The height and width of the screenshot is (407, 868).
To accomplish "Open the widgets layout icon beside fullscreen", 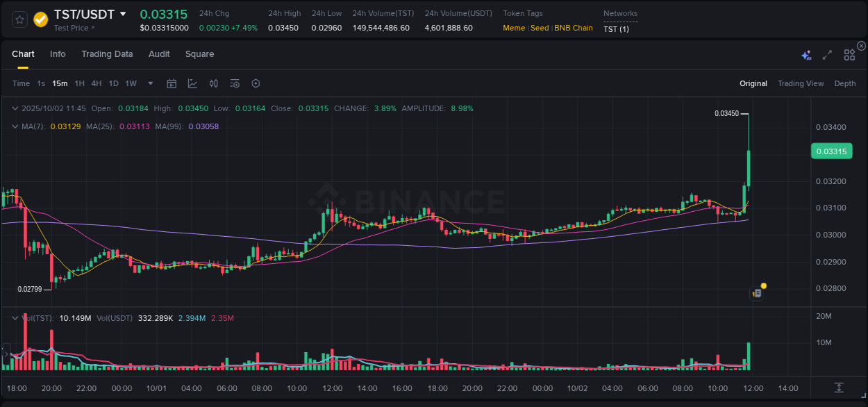I will click(x=849, y=54).
